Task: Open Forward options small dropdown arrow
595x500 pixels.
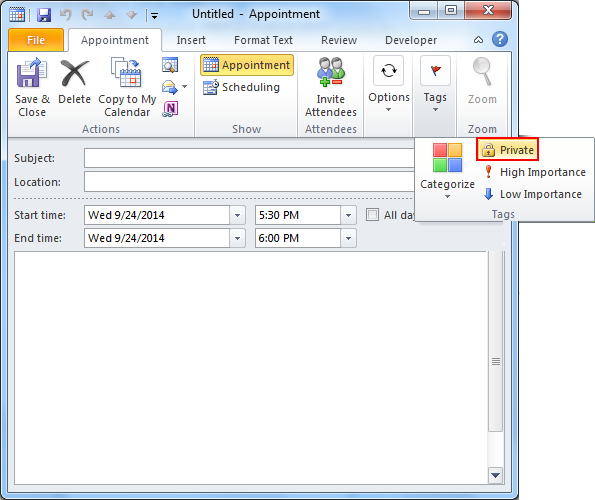Action: click(x=184, y=87)
